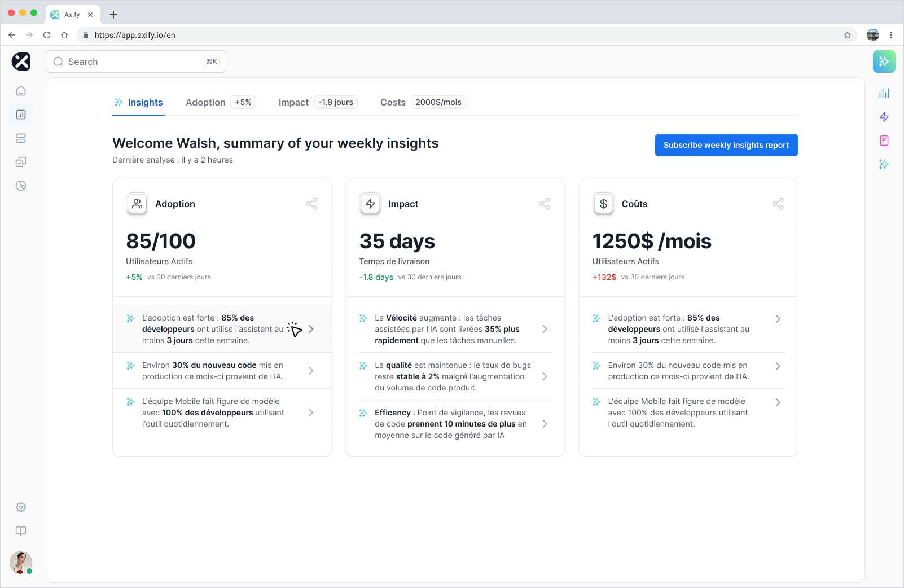
Task: Select the pie chart icon in left sidebar
Action: click(x=21, y=186)
